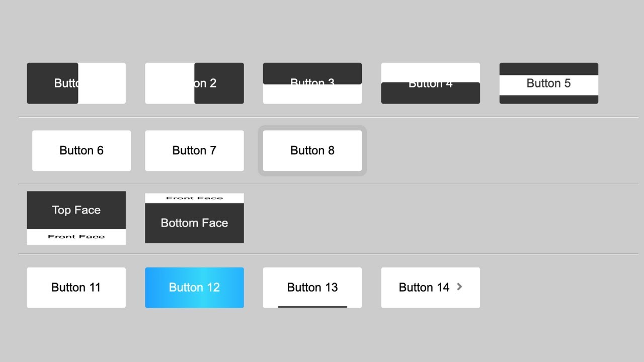This screenshot has height=362, width=644.
Task: Click the blue gradient Button 12
Action: (x=194, y=288)
